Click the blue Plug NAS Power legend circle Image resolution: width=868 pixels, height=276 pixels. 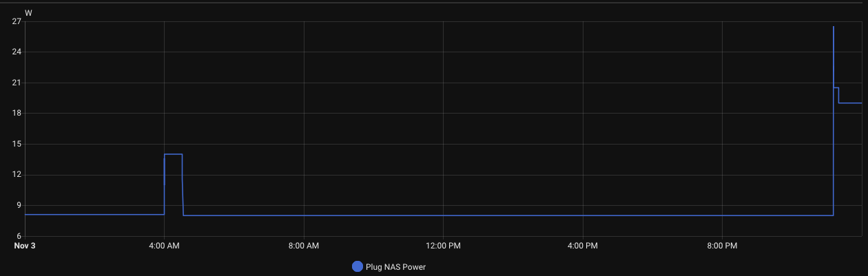pyautogui.click(x=357, y=267)
